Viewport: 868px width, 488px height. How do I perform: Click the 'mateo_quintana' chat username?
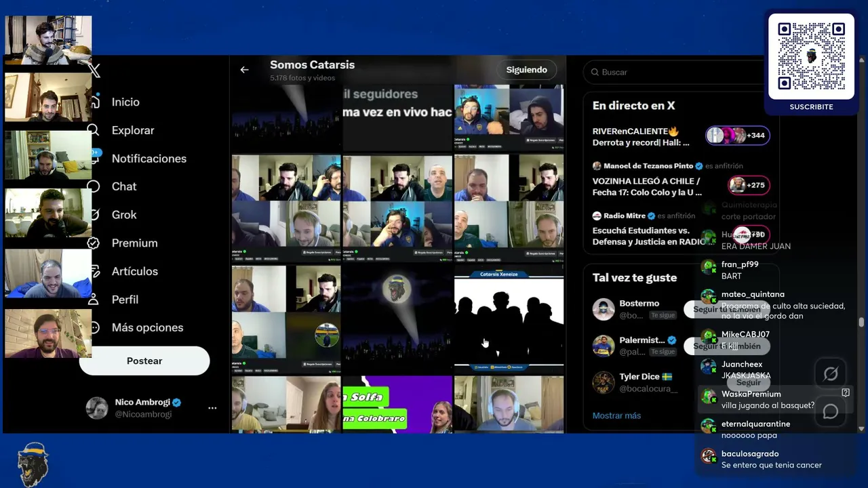753,294
